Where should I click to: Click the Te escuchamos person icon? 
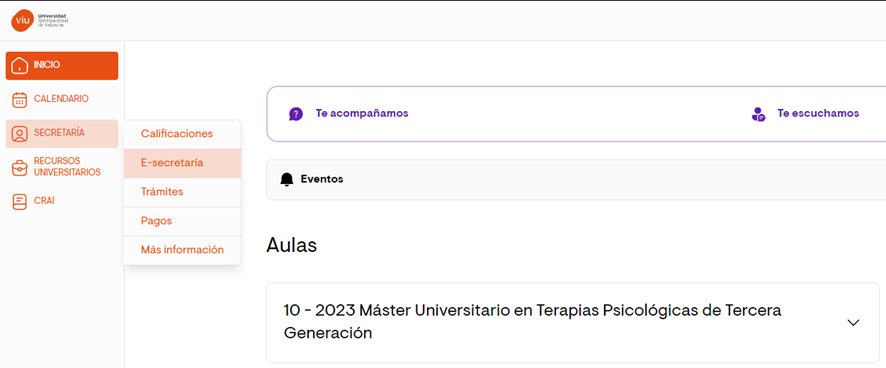pyautogui.click(x=758, y=114)
